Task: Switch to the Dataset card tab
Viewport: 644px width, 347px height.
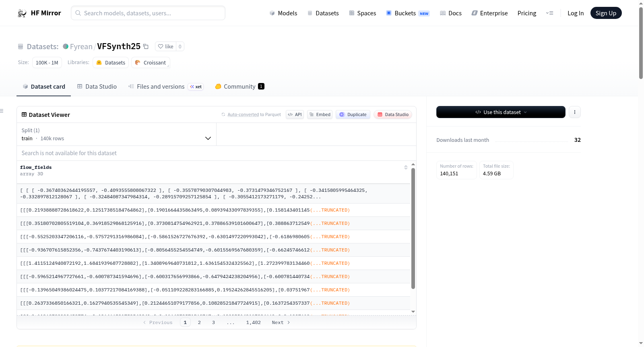Action: pyautogui.click(x=44, y=87)
